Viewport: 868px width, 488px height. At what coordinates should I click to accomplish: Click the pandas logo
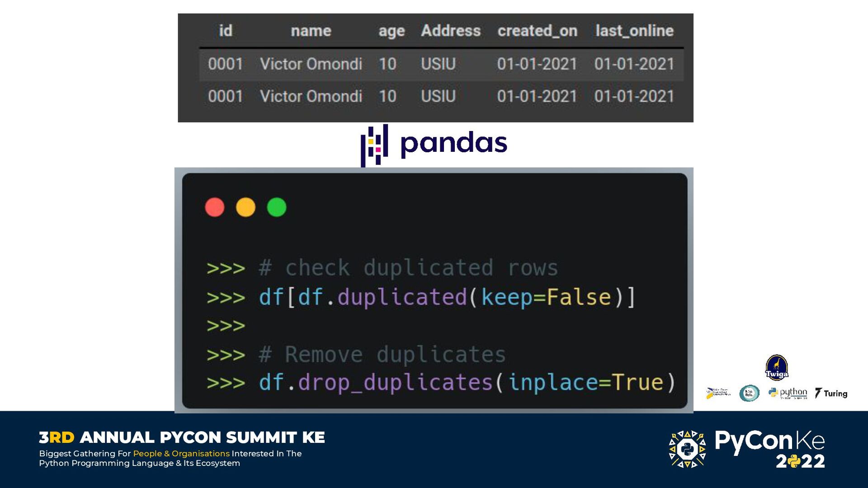coord(434,144)
